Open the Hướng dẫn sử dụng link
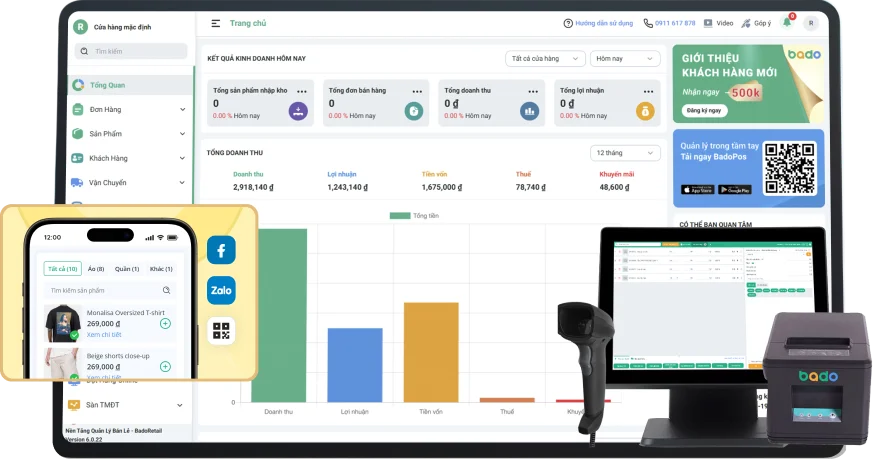The width and height of the screenshot is (878, 460). coord(604,24)
